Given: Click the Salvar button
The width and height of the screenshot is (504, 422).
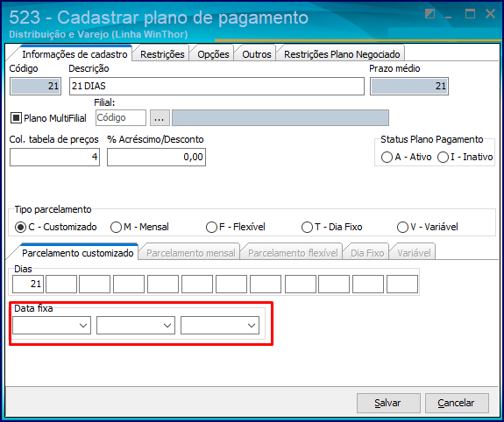Looking at the screenshot, I should click(388, 403).
